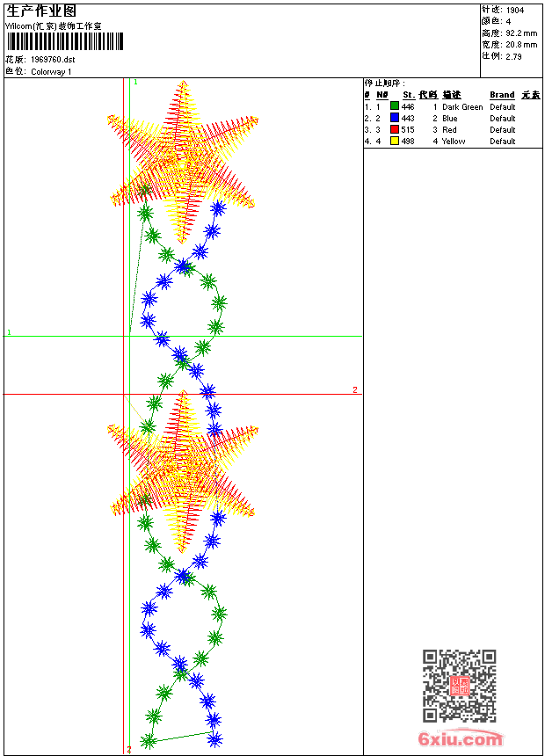Click the scale value 2.79
545x756 pixels.
tap(513, 56)
